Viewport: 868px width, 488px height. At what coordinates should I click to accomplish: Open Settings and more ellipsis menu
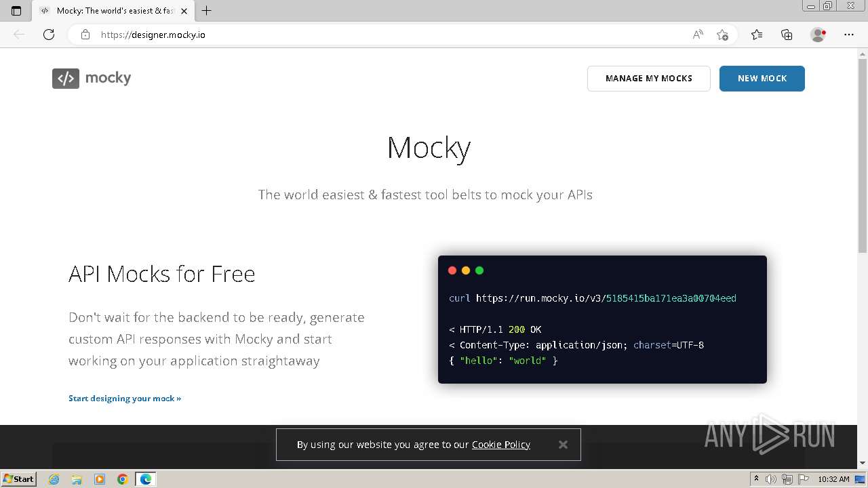pos(849,35)
